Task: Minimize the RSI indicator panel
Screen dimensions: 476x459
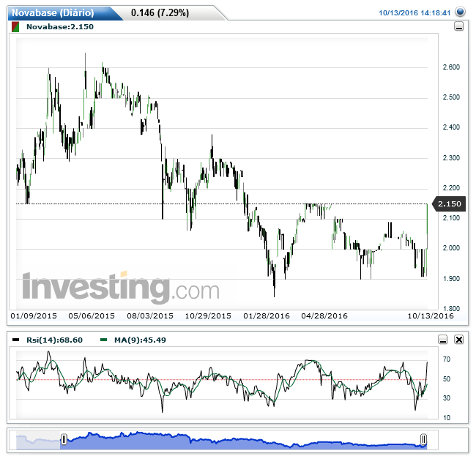Action: coord(443,340)
